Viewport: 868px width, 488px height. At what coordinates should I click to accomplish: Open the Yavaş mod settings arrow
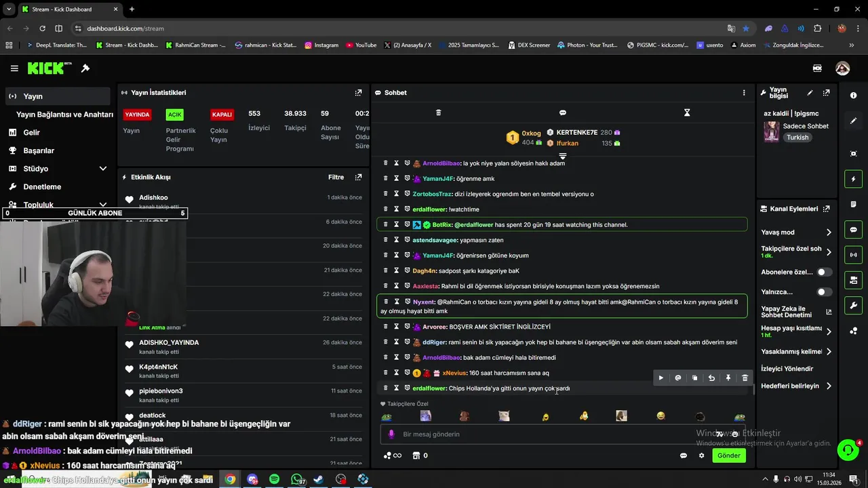tap(829, 232)
